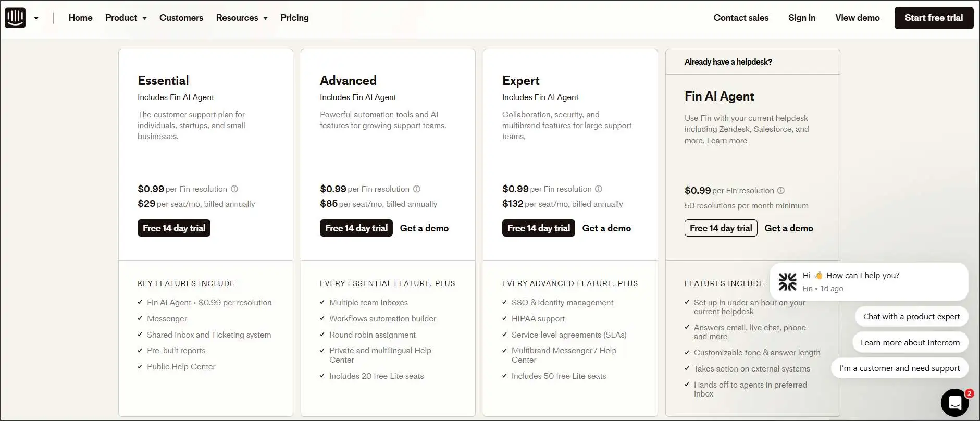Get a demo for Fin AI Agent
980x421 pixels.
click(789, 228)
